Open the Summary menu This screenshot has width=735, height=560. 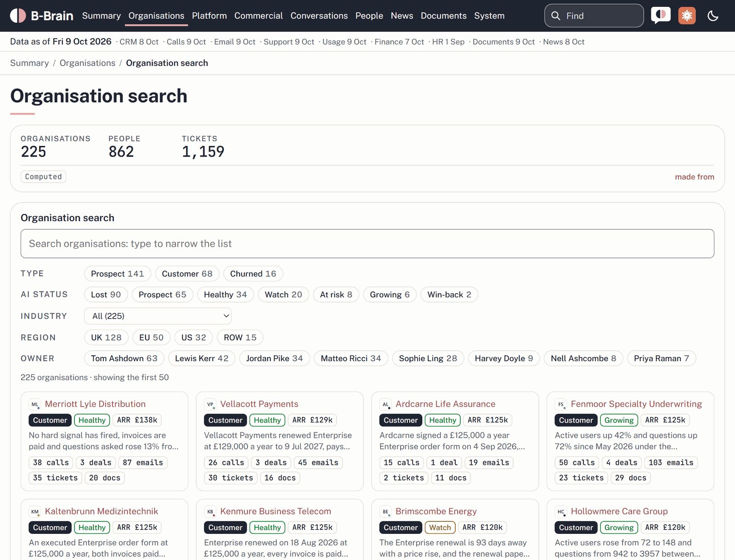point(102,16)
